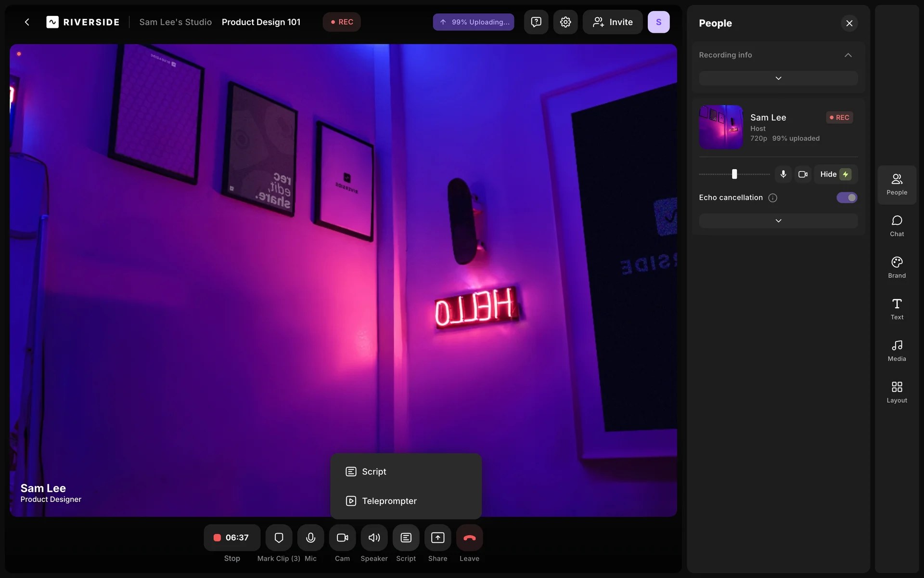The width and height of the screenshot is (924, 578).
Task: Open the Media panel icon
Action: (897, 350)
